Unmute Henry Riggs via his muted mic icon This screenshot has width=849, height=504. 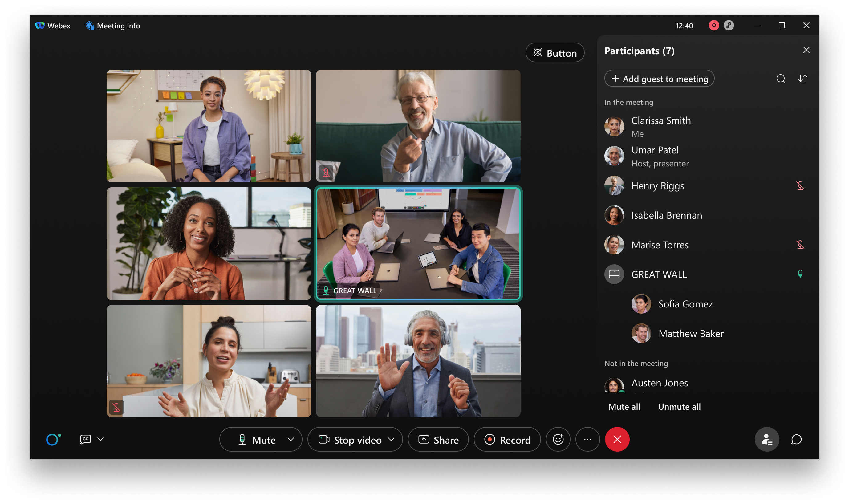tap(800, 185)
